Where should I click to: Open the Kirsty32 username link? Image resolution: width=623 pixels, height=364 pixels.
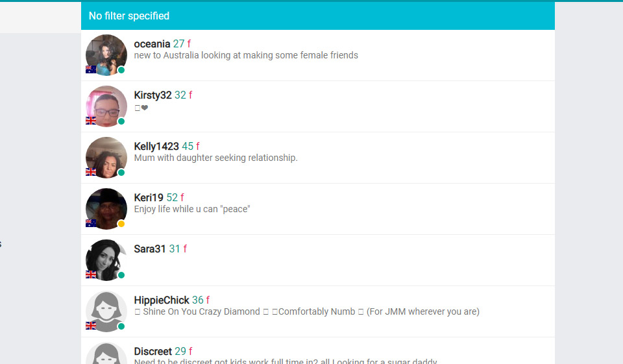[153, 95]
